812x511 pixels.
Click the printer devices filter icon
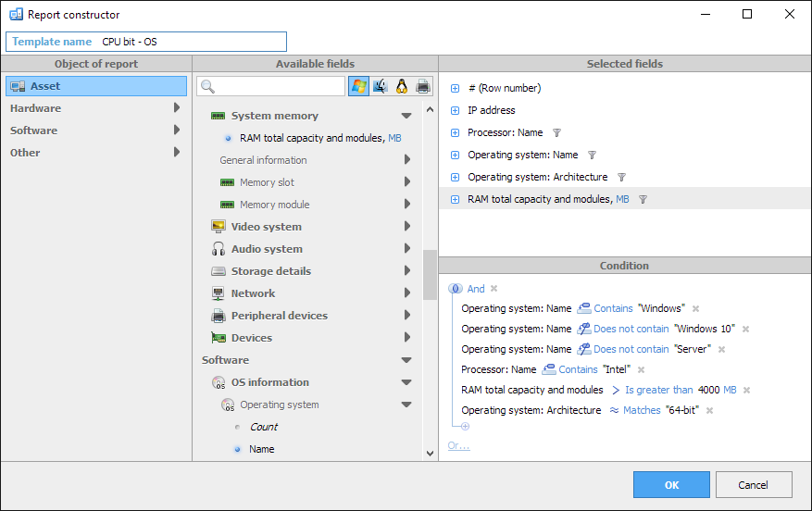coord(423,86)
